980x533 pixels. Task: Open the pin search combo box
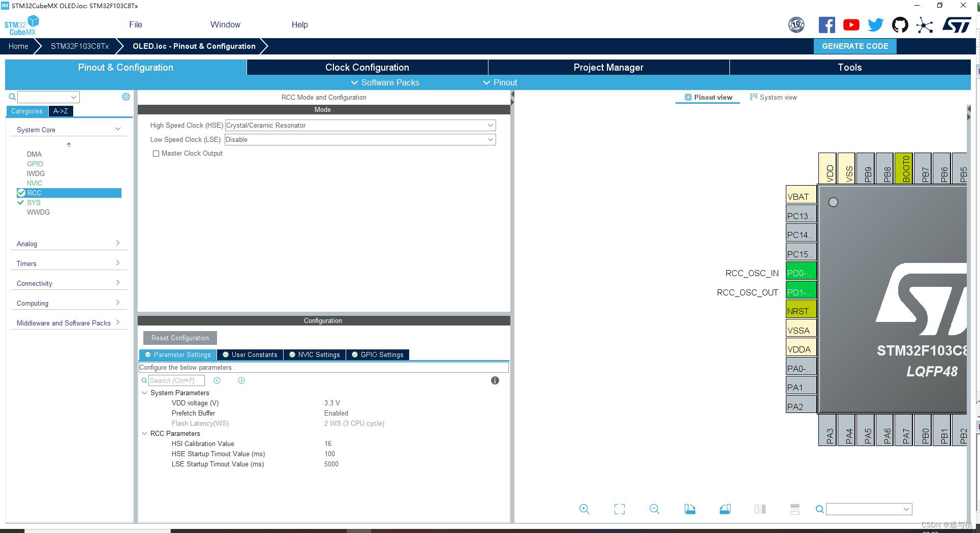[x=869, y=509]
